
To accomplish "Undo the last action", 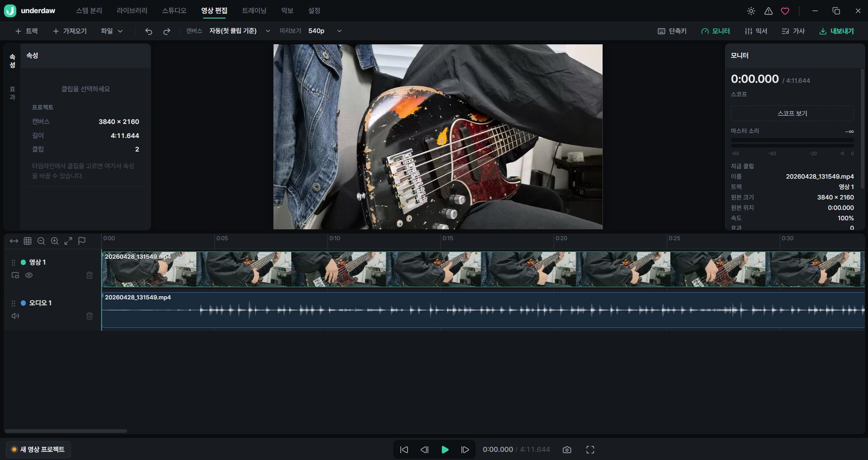I will tap(149, 31).
